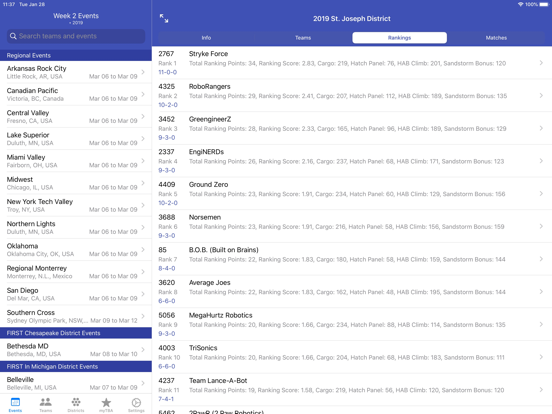Open Ground Zero row chevron
552x414 pixels.
[541, 194]
